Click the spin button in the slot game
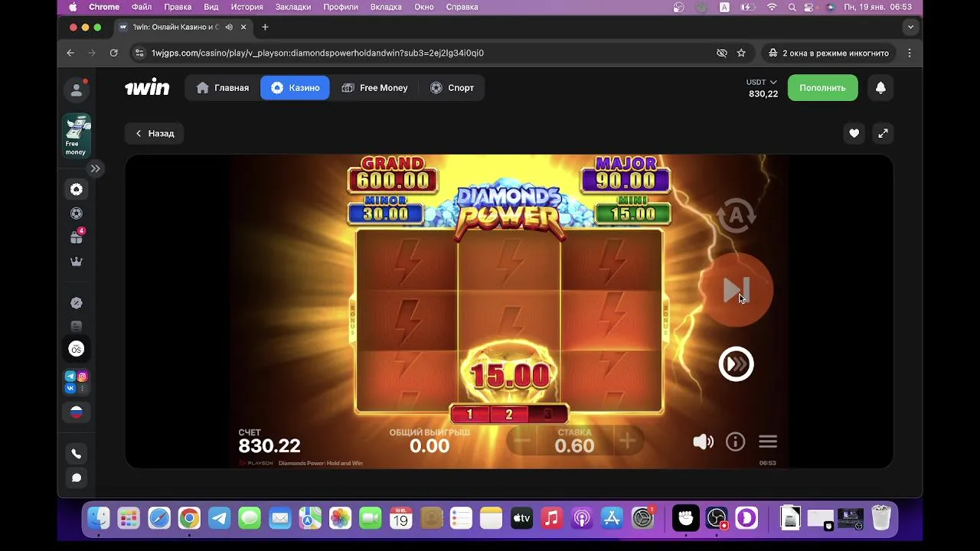This screenshot has width=980, height=551. 736,290
